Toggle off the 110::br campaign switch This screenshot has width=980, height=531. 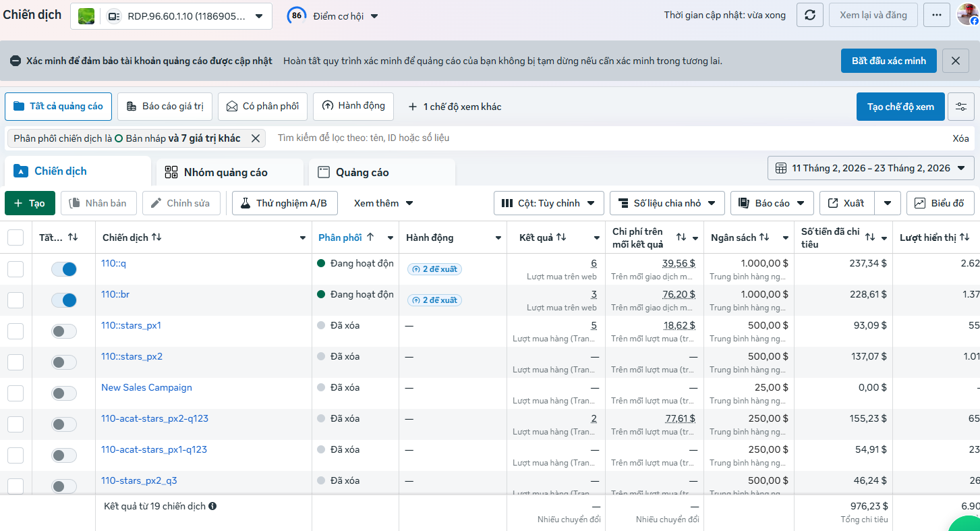[64, 300]
